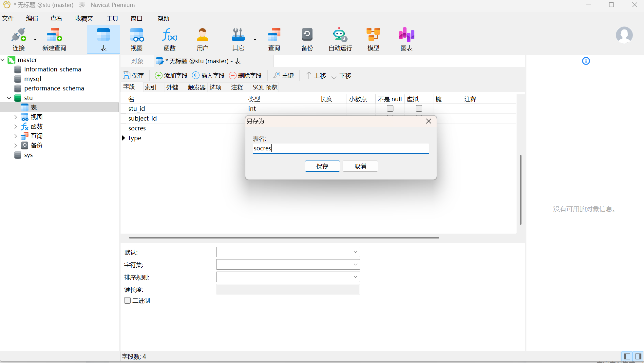Click the table name input field

[x=341, y=148]
